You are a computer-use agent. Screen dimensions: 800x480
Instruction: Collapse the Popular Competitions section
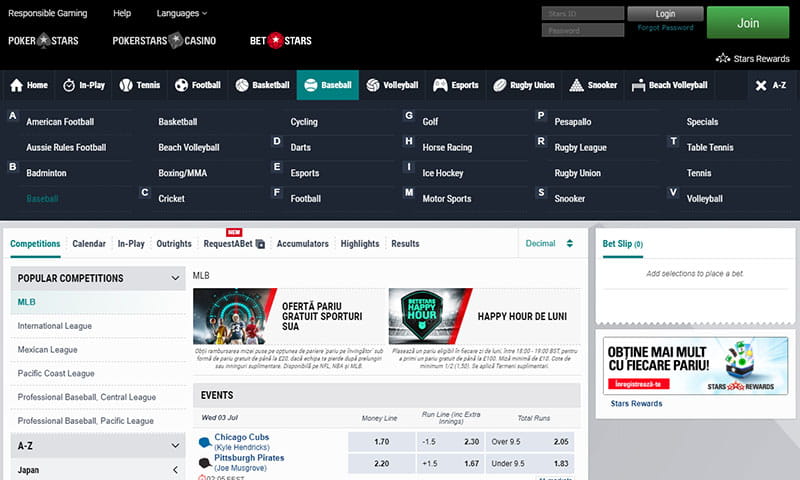point(97,278)
